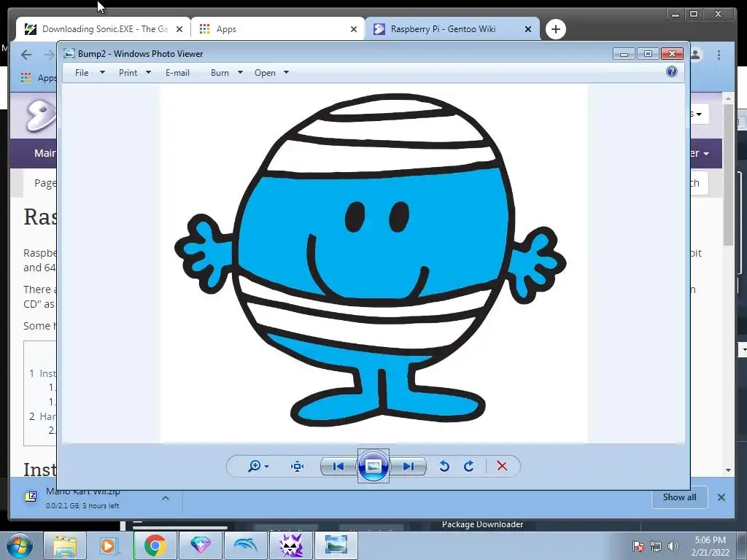Click the Gentoo logo on wiki page
Screen dimensions: 747x560
pos(41,114)
